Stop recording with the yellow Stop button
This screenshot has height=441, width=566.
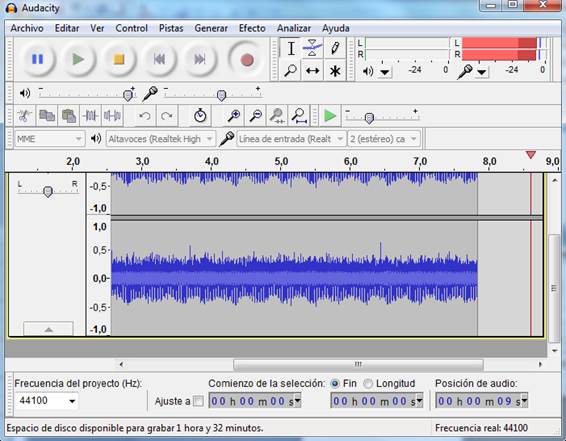(x=119, y=59)
